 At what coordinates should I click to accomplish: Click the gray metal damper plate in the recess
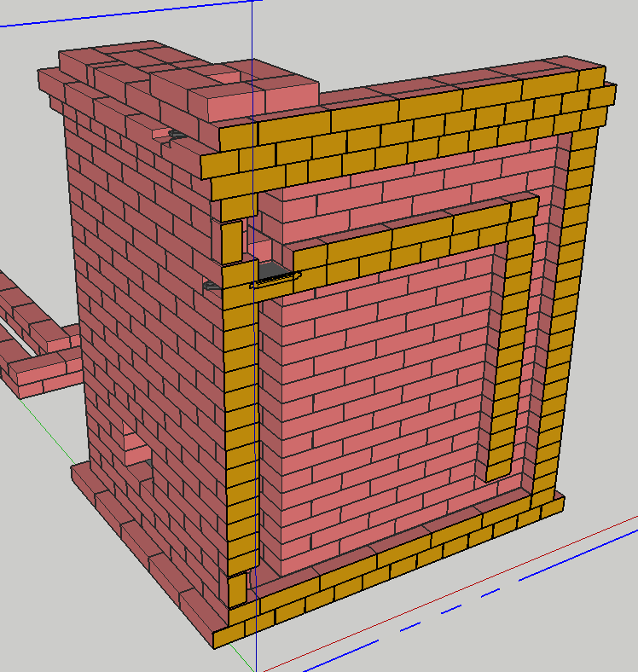(x=273, y=272)
